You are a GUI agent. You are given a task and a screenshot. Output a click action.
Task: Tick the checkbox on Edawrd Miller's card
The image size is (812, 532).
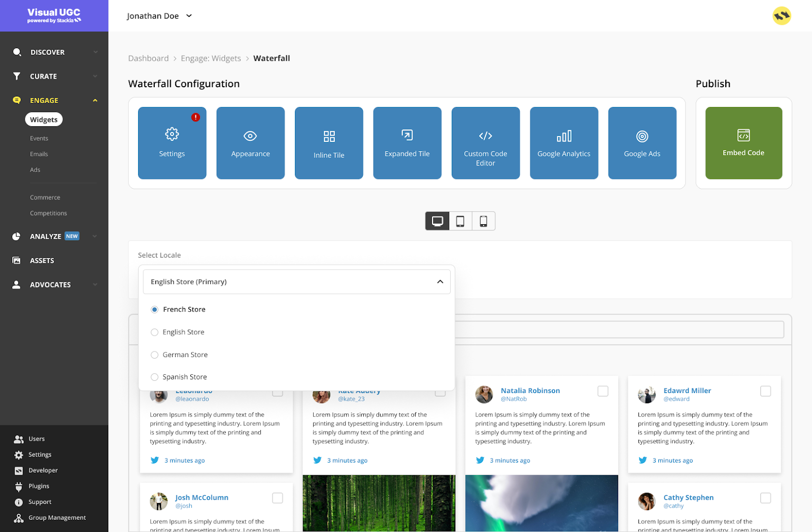(x=766, y=391)
